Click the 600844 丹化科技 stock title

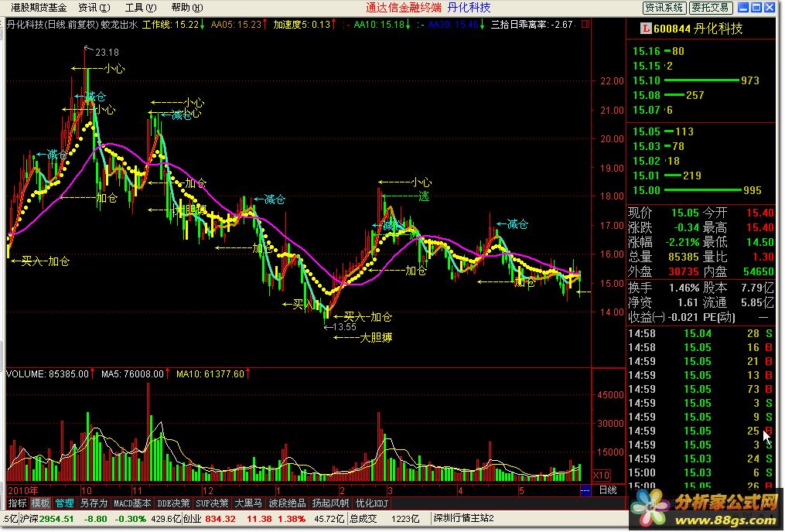pyautogui.click(x=698, y=29)
